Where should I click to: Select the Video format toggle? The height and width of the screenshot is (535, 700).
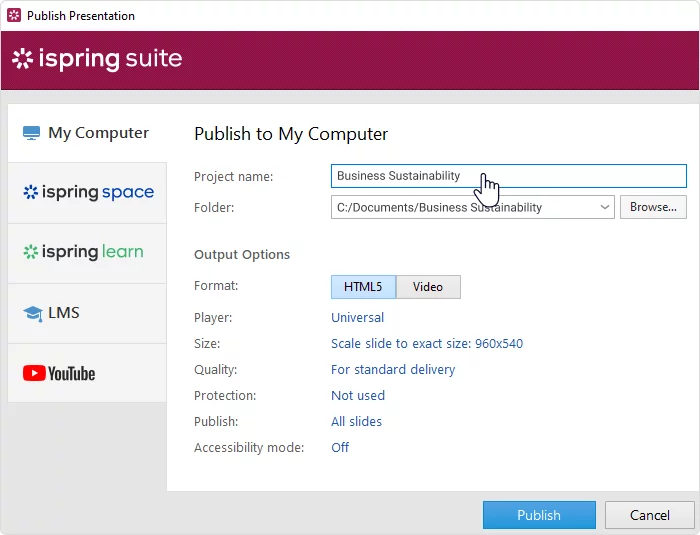tap(428, 287)
